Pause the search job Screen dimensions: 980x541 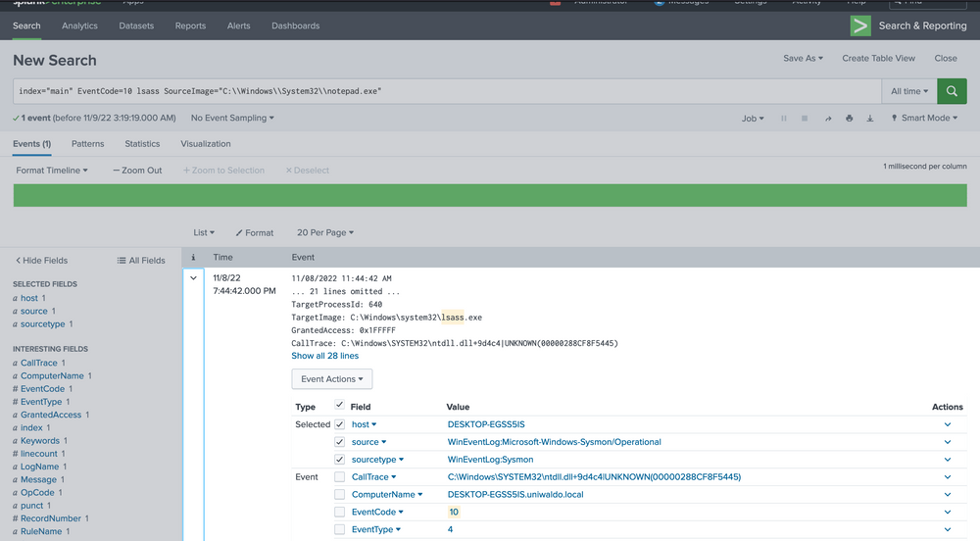point(784,119)
